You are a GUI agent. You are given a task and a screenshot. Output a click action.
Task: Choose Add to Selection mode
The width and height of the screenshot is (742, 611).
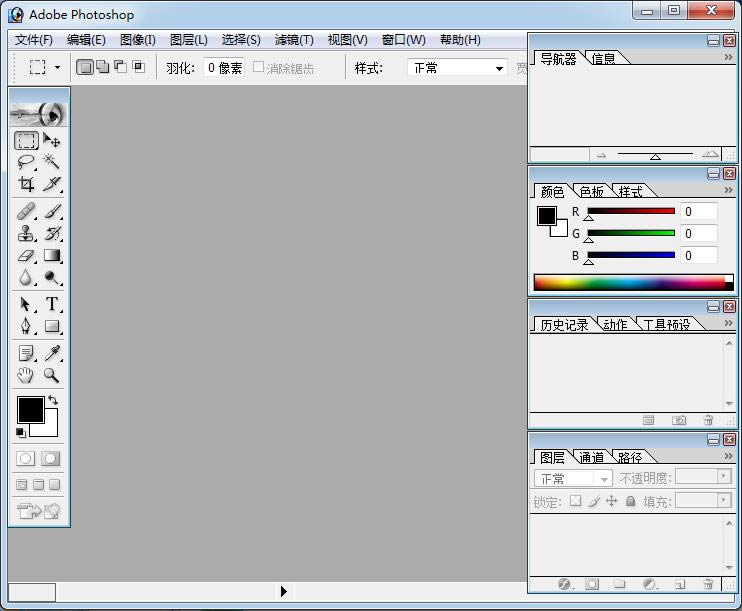[x=102, y=67]
